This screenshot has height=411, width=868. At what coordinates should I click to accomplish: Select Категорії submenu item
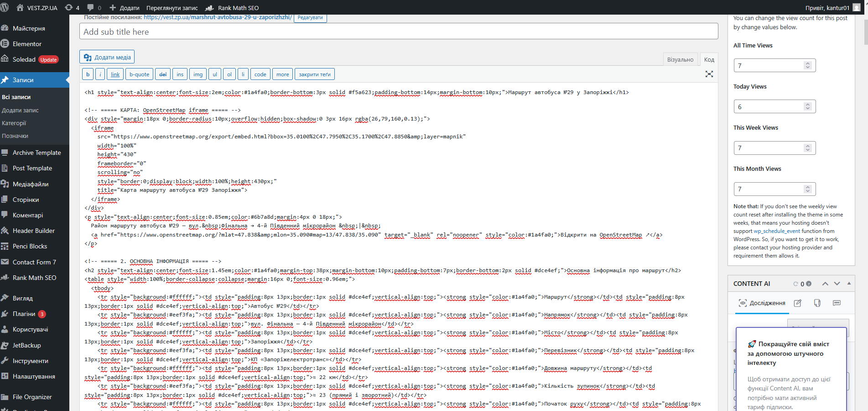point(14,123)
